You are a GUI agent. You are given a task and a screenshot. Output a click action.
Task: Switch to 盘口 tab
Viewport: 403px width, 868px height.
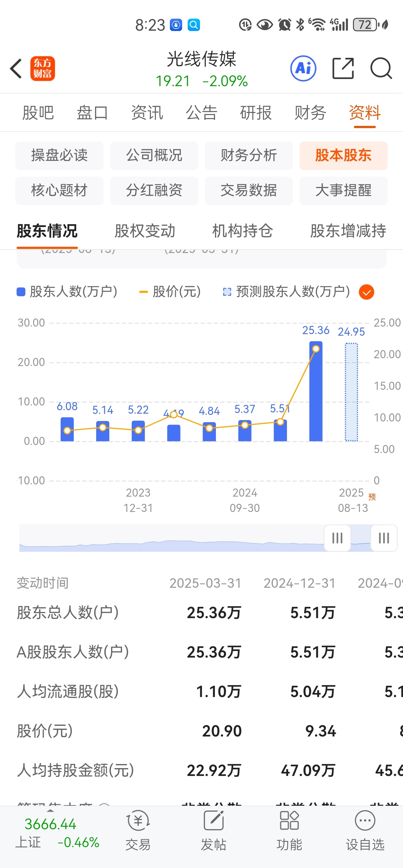(x=92, y=112)
